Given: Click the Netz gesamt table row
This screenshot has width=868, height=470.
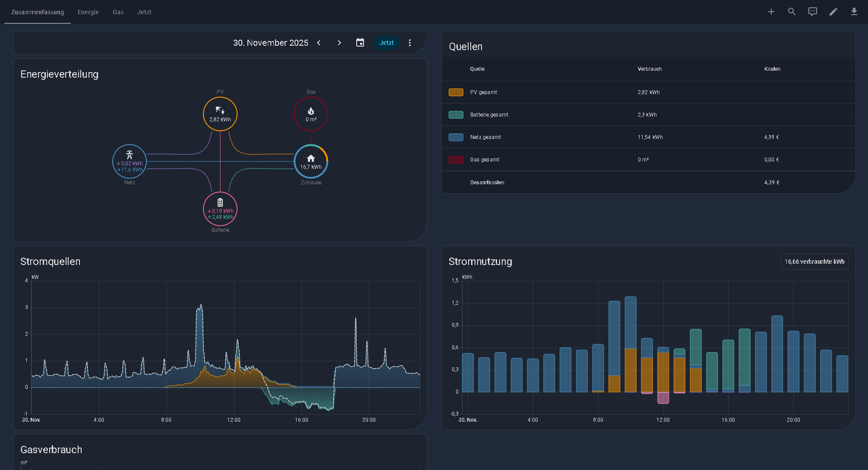Looking at the screenshot, I should (648, 137).
